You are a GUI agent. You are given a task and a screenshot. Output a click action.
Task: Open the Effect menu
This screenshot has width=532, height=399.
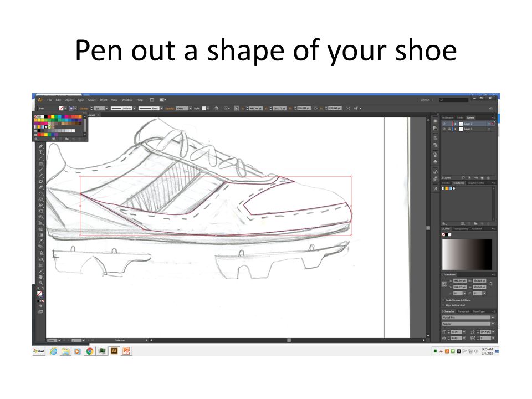[x=104, y=100]
